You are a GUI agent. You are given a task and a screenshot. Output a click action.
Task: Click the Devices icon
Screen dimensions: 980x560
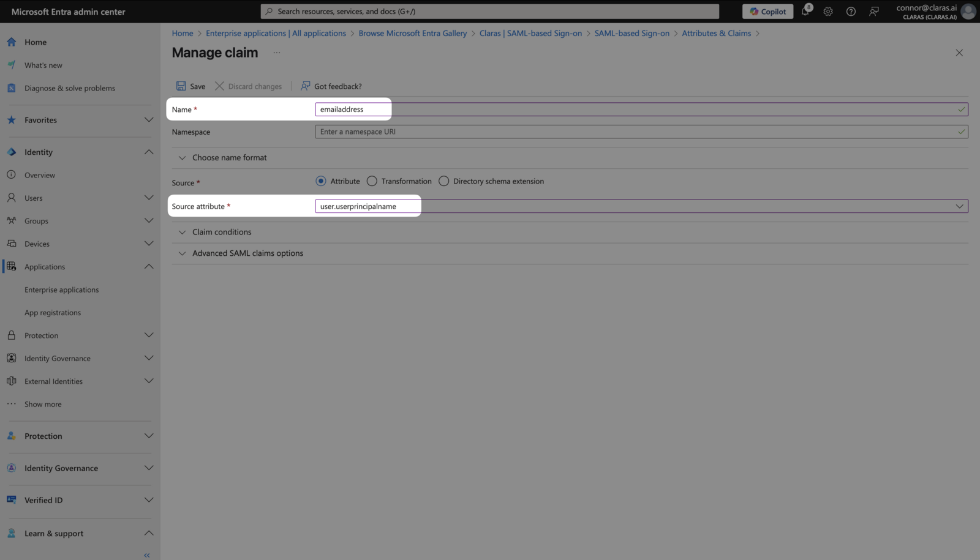[x=11, y=244]
